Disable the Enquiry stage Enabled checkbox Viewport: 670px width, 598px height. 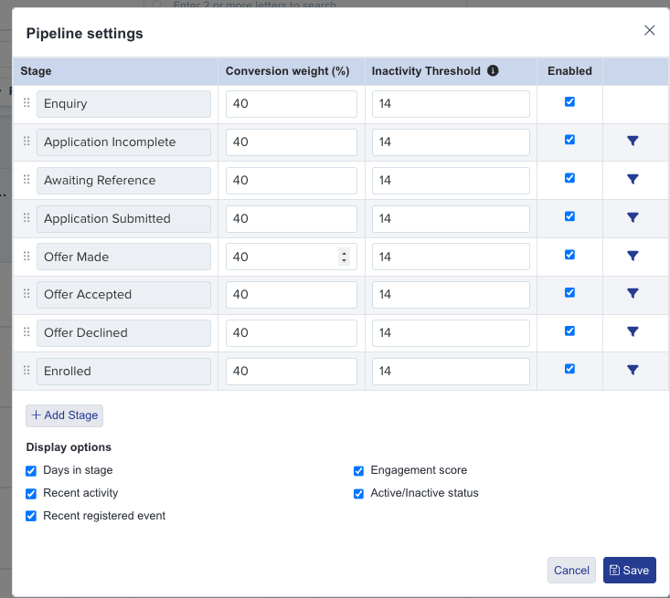(x=570, y=102)
